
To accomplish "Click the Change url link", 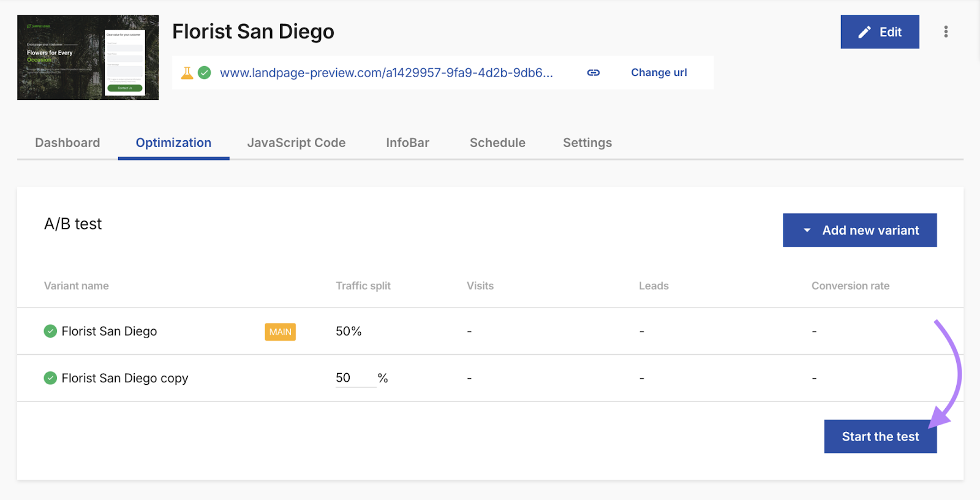I will (658, 73).
